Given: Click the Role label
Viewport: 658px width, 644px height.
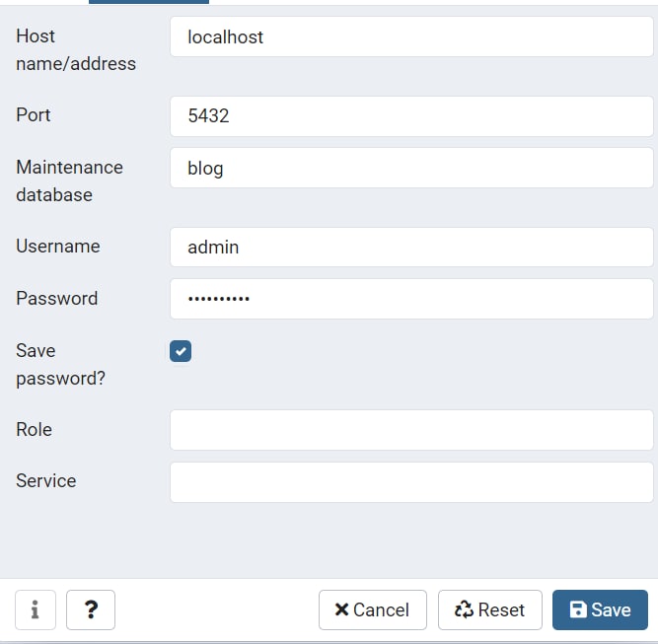Looking at the screenshot, I should (x=34, y=429).
